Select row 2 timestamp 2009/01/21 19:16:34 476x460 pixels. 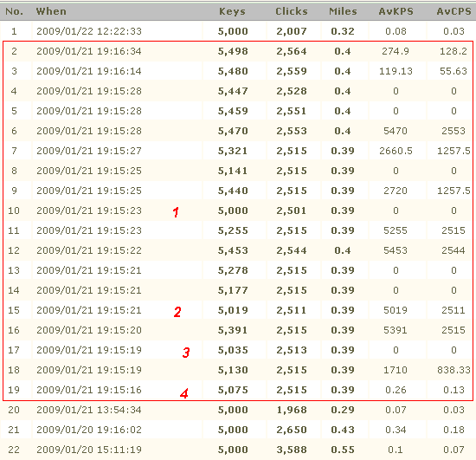[89, 51]
